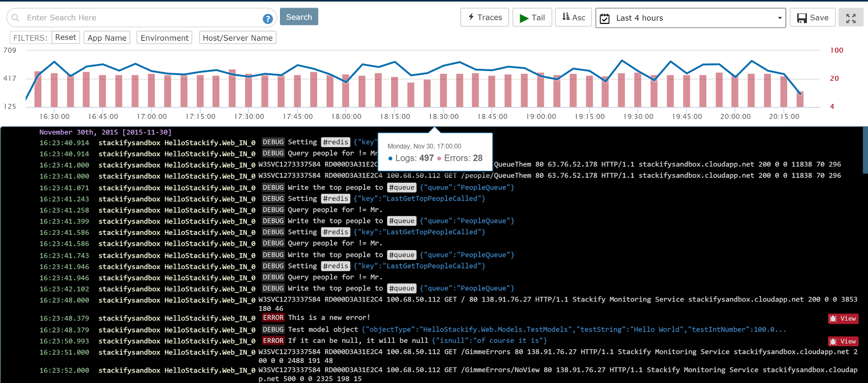
Task: Click {"key":"LastGetTopPeopleCalled"} JSON at 16:23:41.243
Action: click(419, 199)
